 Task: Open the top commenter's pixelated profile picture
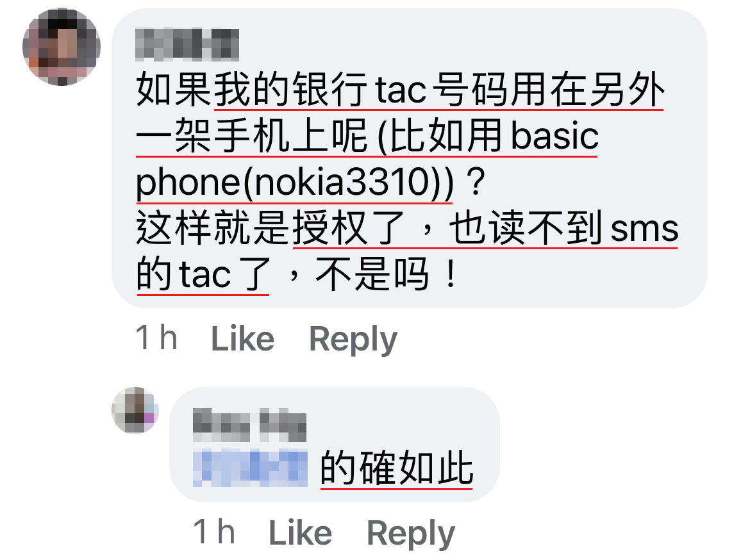(x=62, y=47)
